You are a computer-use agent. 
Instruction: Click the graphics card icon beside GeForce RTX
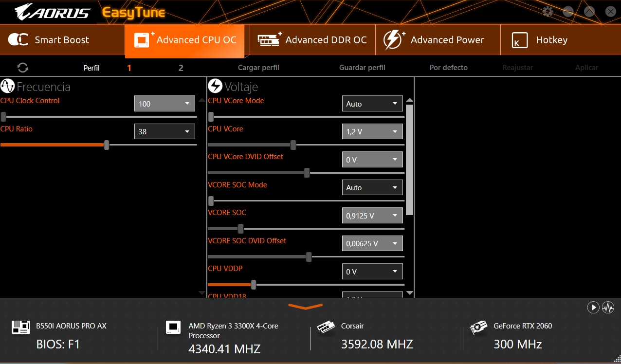click(x=479, y=327)
